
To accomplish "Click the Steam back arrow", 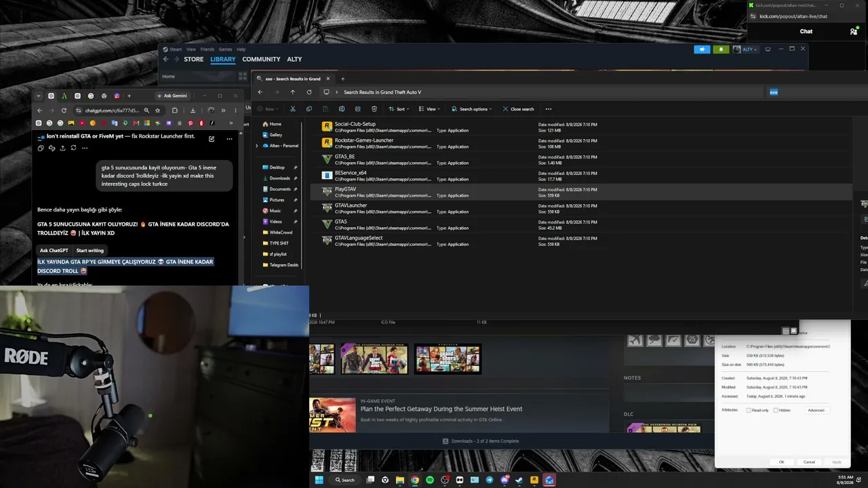I will coord(167,60).
